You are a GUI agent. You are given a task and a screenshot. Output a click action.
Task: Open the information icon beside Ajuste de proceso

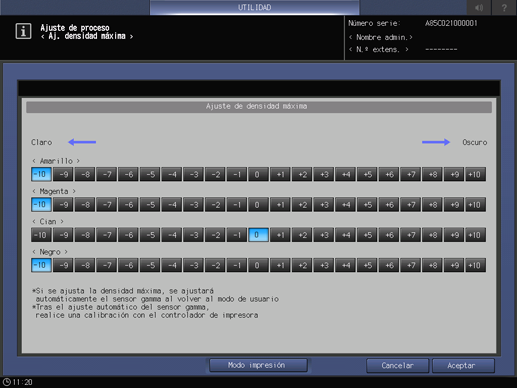pyautogui.click(x=23, y=32)
